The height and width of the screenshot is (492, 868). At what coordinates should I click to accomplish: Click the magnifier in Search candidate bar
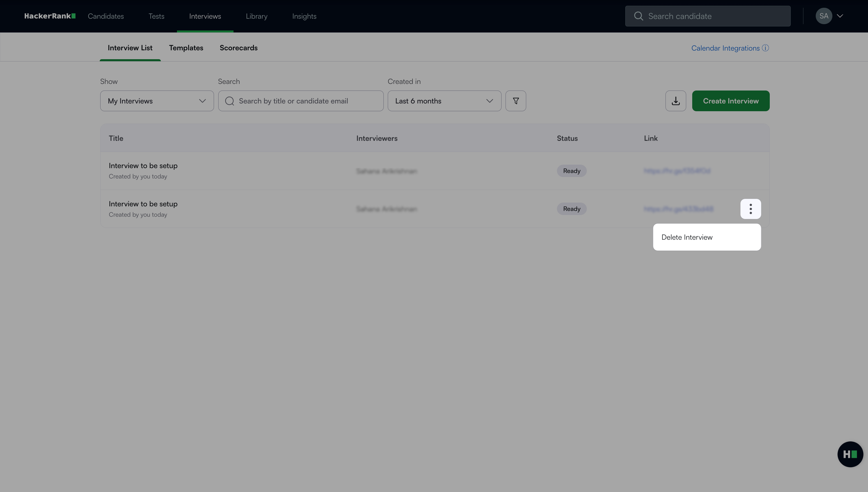(638, 16)
